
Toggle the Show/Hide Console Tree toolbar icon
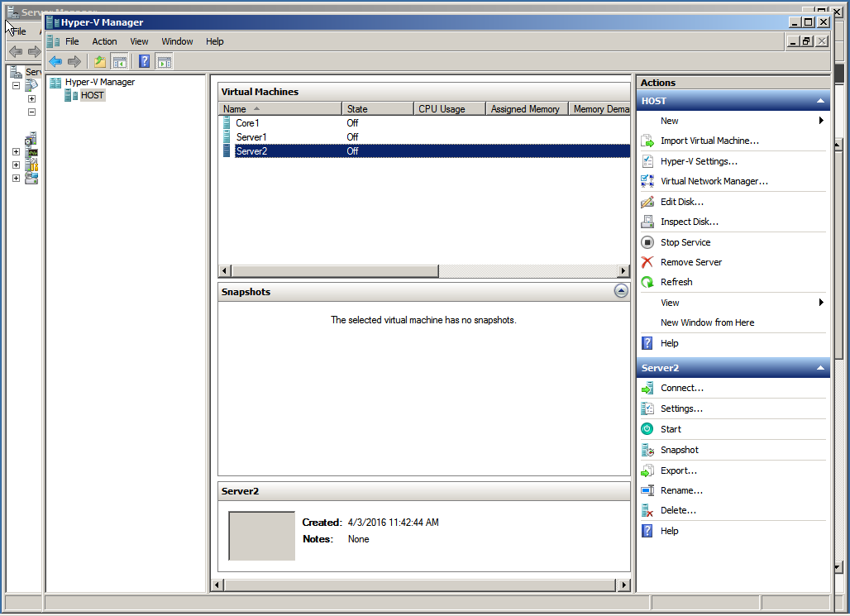[119, 62]
